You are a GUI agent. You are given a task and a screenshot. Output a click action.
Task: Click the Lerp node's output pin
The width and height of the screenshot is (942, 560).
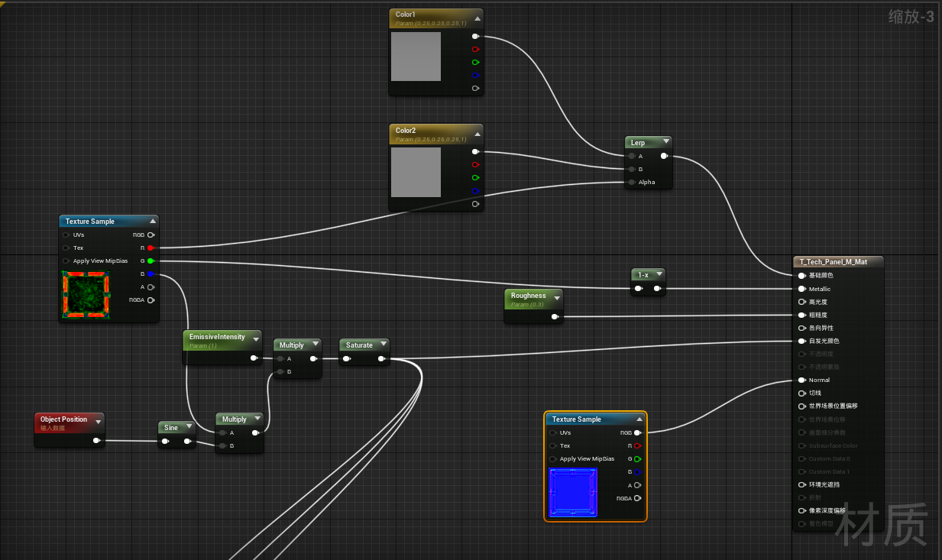point(664,156)
